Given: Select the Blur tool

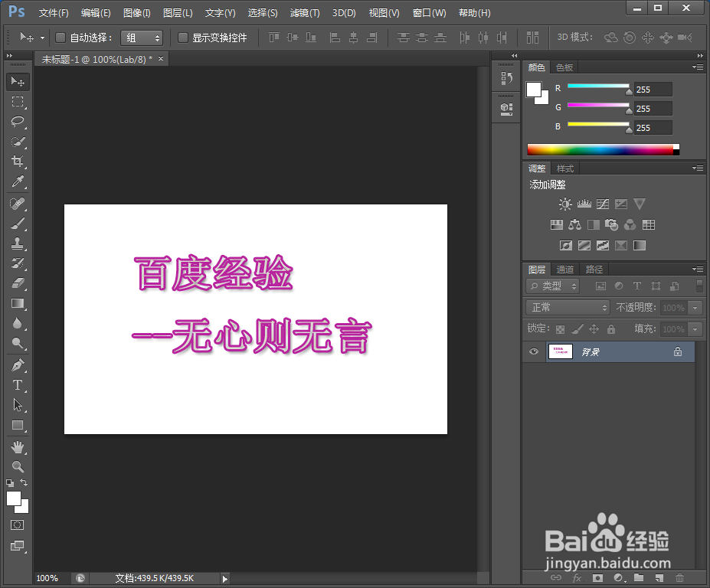Looking at the screenshot, I should click(x=18, y=323).
